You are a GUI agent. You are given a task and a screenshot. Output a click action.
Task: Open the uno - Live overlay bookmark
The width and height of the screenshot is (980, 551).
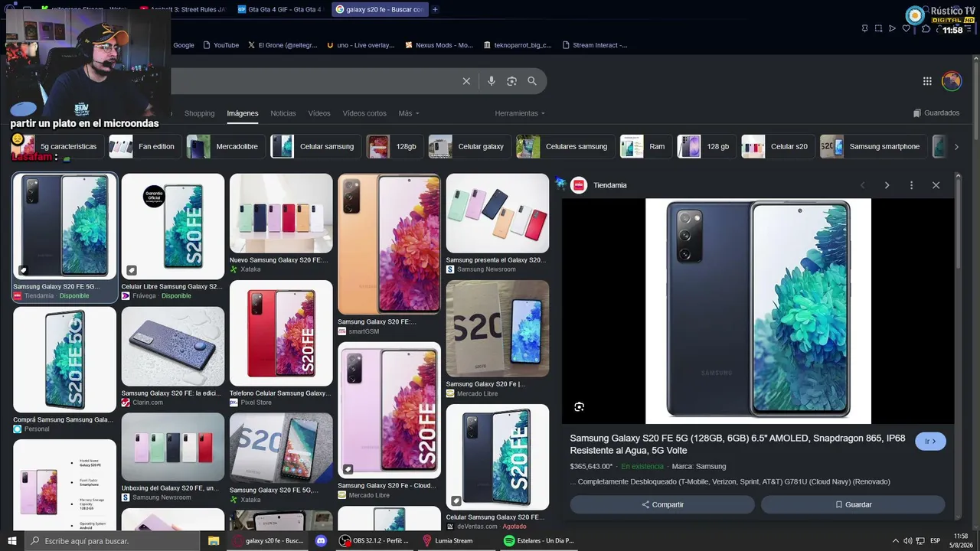click(360, 45)
